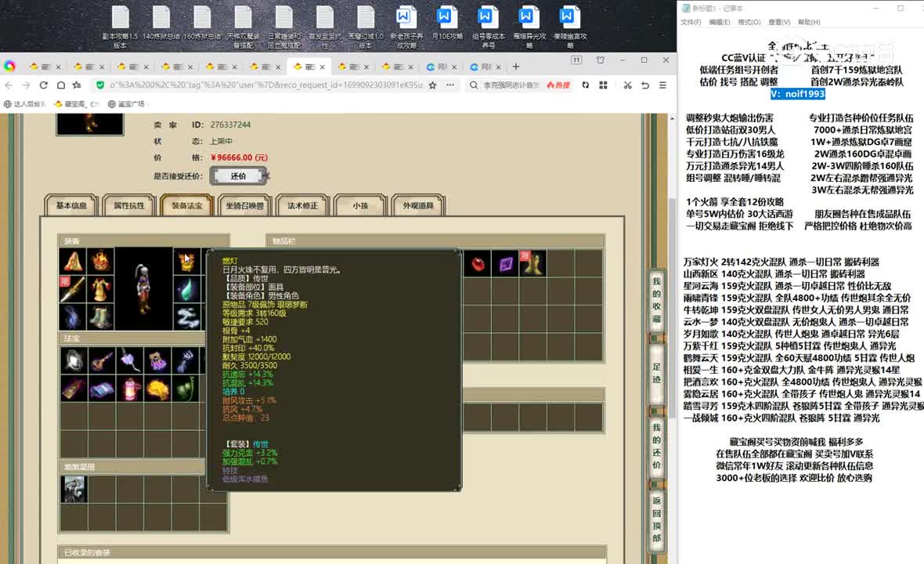Open the 组号零成本养号 document icon

pyautogui.click(x=488, y=27)
